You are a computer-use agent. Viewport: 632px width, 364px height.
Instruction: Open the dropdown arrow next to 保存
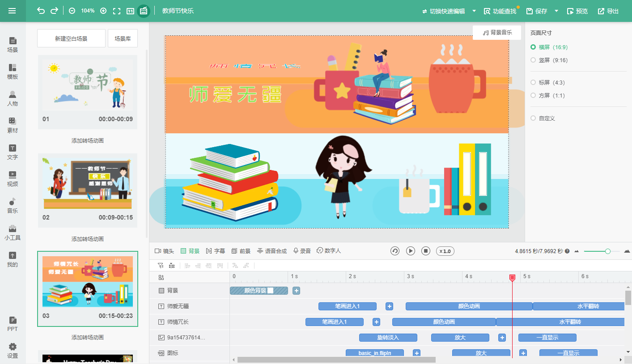(556, 11)
